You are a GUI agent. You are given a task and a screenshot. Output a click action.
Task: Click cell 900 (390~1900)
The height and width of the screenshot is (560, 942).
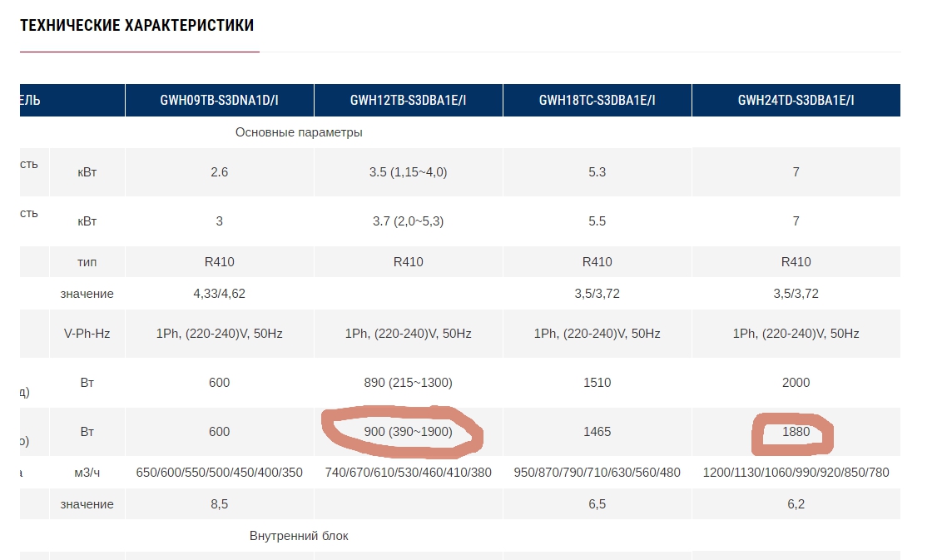(x=408, y=432)
